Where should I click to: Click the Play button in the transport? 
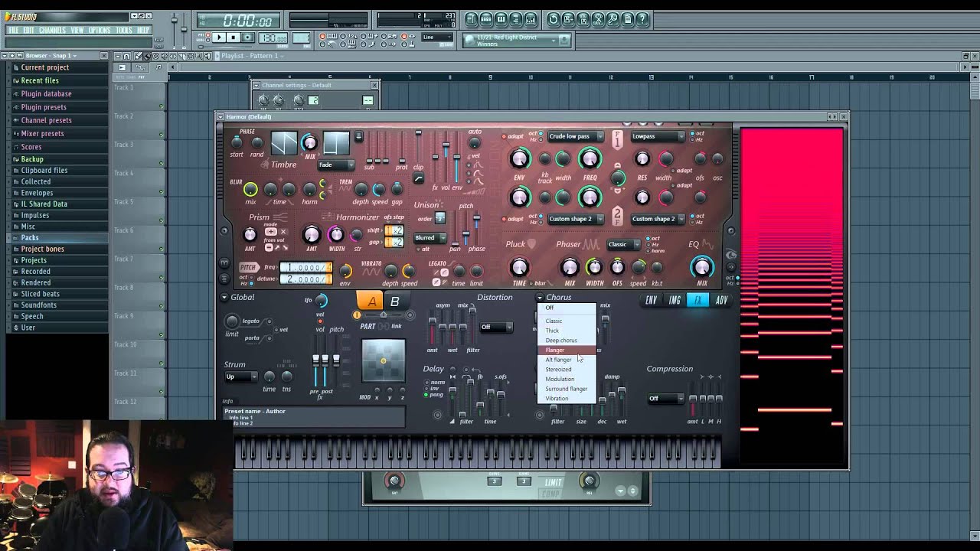tap(220, 37)
